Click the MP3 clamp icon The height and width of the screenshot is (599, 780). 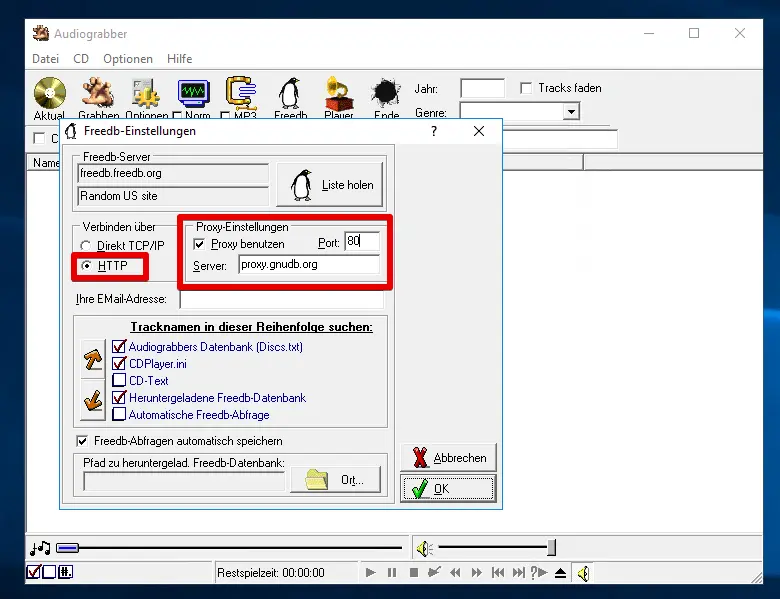click(x=241, y=93)
